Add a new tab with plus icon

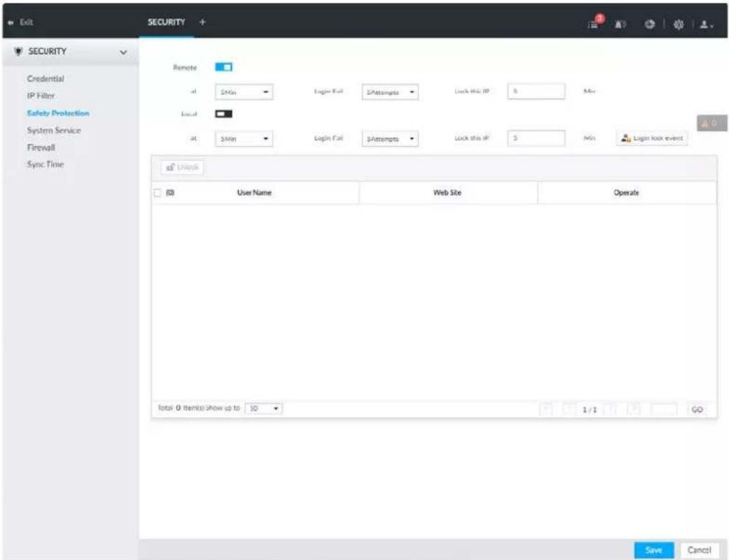[x=202, y=22]
